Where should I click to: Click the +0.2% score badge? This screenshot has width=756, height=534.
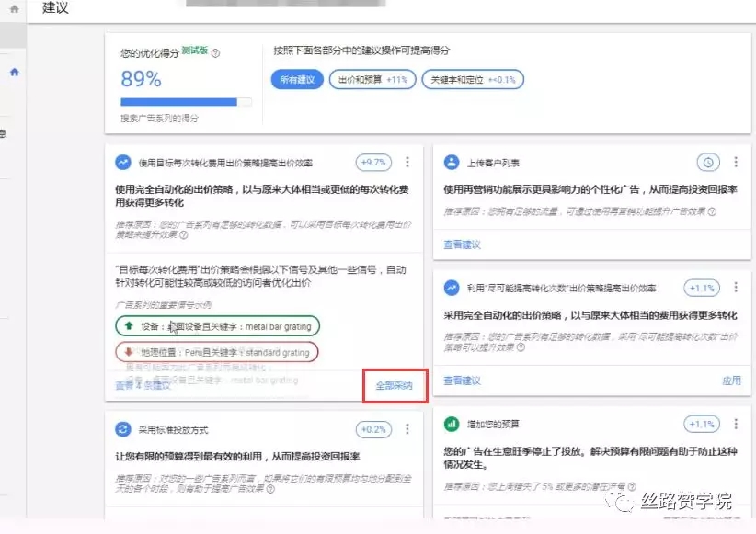point(373,429)
